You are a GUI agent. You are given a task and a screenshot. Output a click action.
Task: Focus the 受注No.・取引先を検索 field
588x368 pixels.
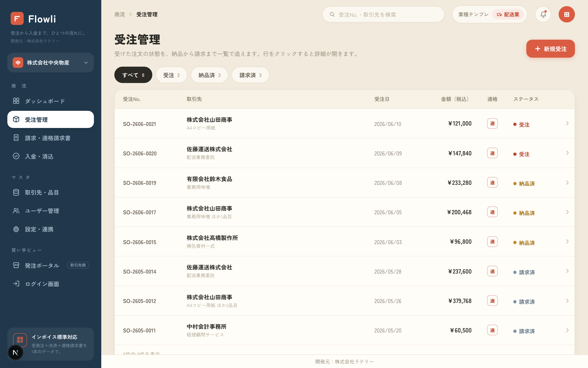[x=383, y=14]
